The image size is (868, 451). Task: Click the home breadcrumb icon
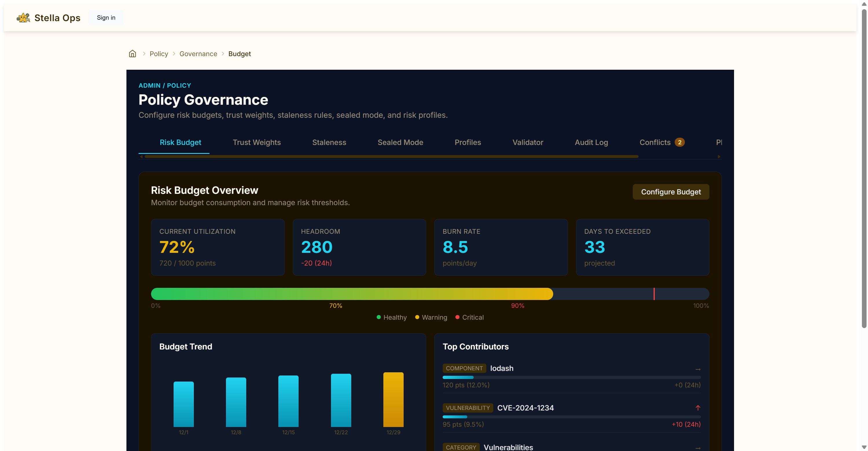click(x=133, y=54)
